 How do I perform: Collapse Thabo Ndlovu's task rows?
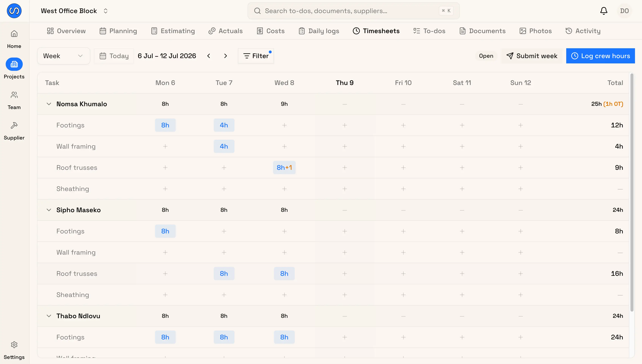point(49,316)
